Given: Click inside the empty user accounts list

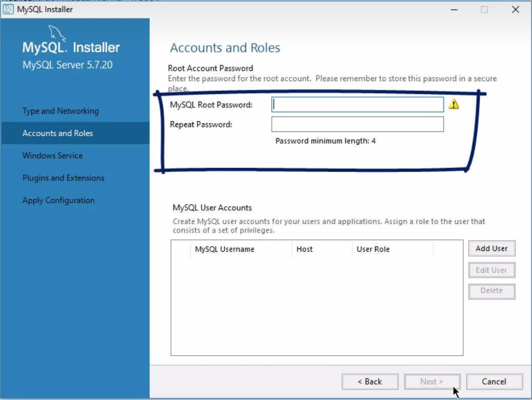Looking at the screenshot, I should tap(316, 303).
